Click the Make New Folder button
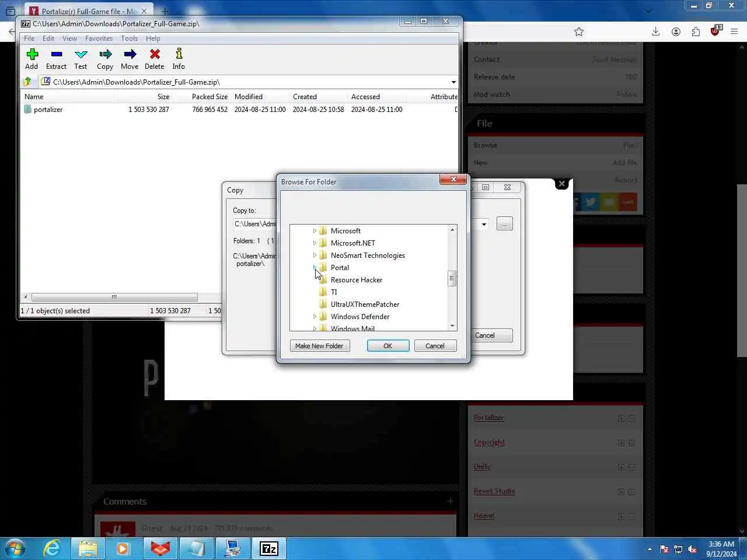This screenshot has height=560, width=747. (x=319, y=346)
